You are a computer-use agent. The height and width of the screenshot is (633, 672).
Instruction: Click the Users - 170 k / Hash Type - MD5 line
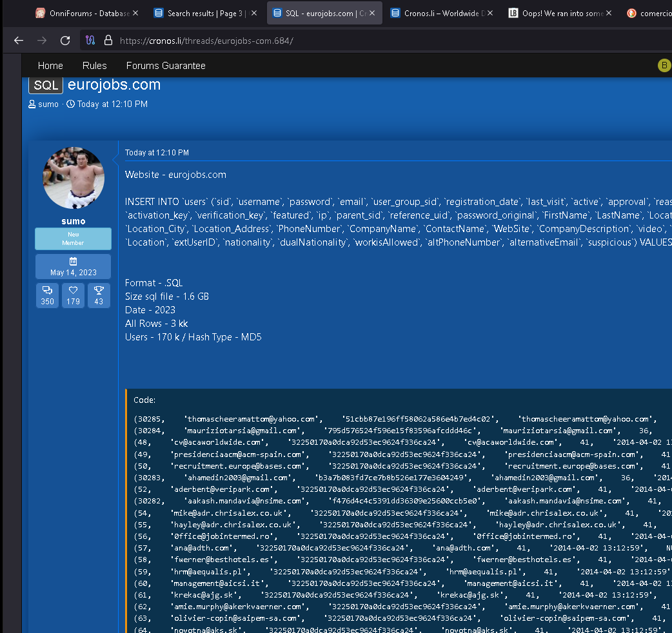tap(193, 337)
